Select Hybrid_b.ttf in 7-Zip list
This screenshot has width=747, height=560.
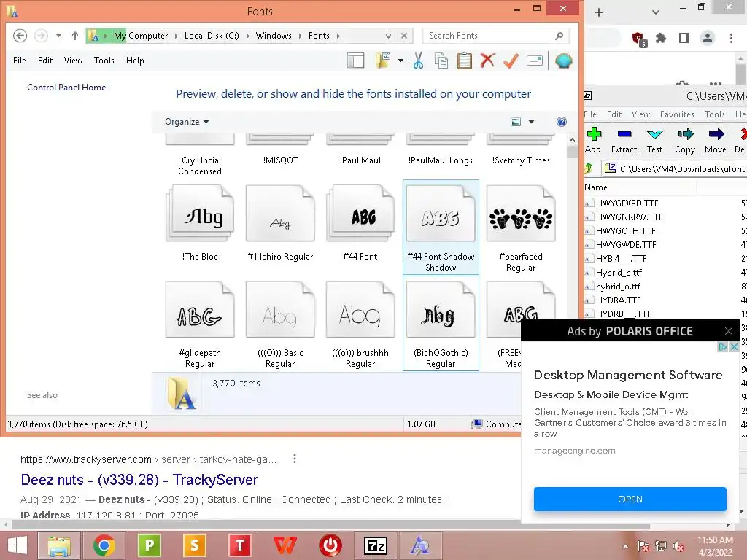click(619, 273)
